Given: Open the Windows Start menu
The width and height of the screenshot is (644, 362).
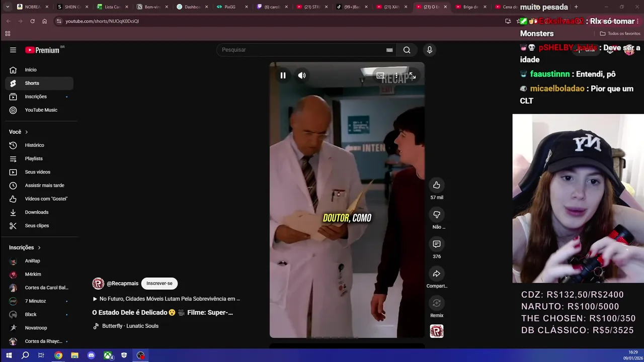Looking at the screenshot, I should (x=9, y=355).
